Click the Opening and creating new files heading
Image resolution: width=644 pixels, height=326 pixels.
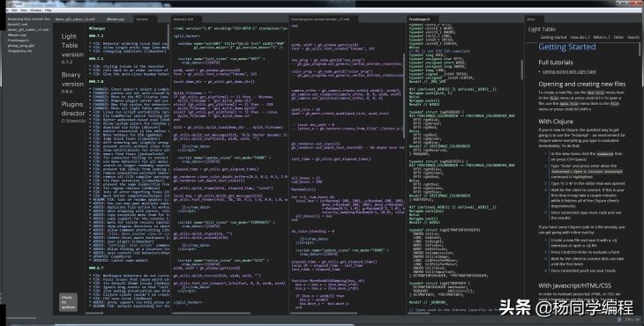582,84
